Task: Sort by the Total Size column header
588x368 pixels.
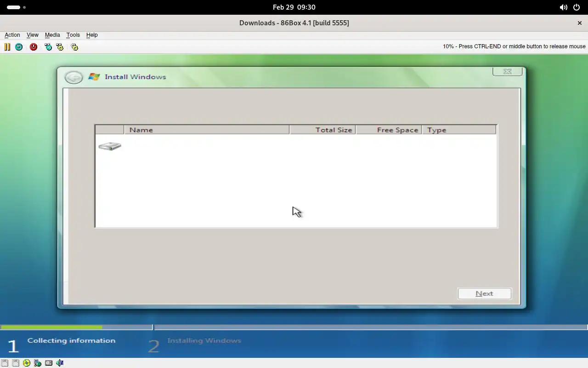Action: pyautogui.click(x=322, y=130)
